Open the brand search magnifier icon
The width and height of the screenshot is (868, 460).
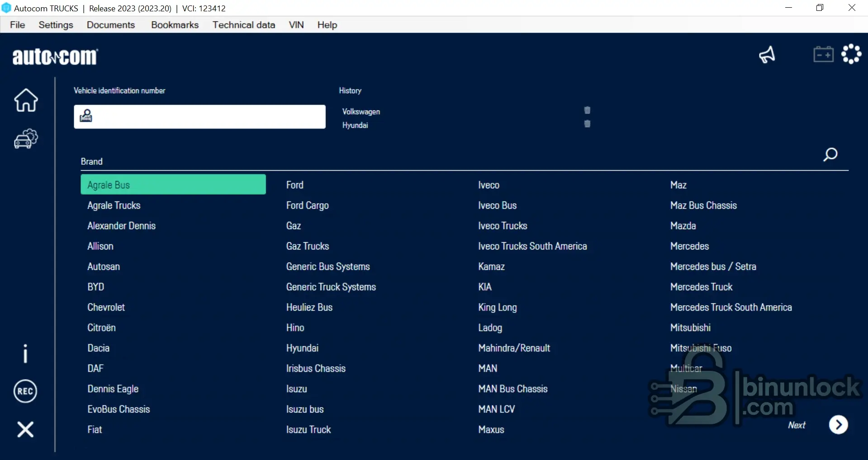coord(830,155)
